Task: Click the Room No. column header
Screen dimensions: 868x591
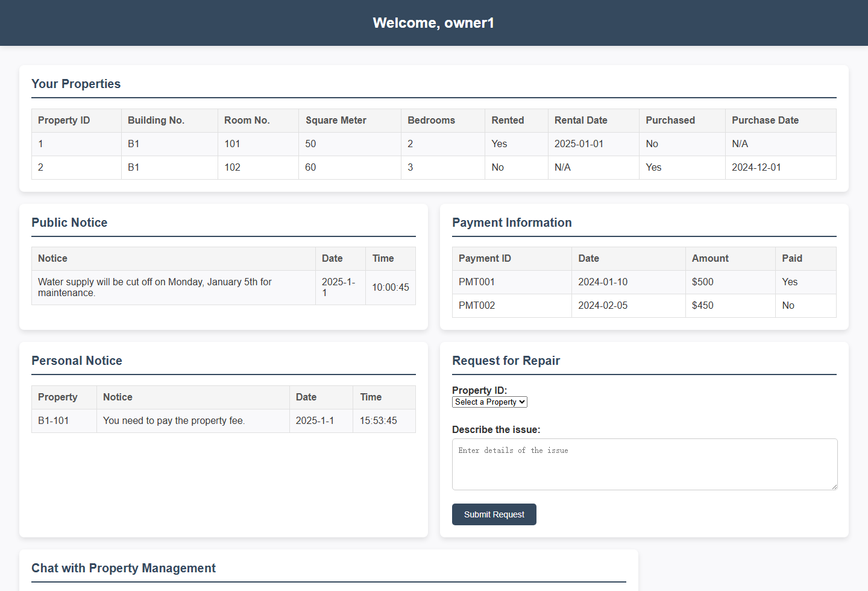Action: pos(258,121)
